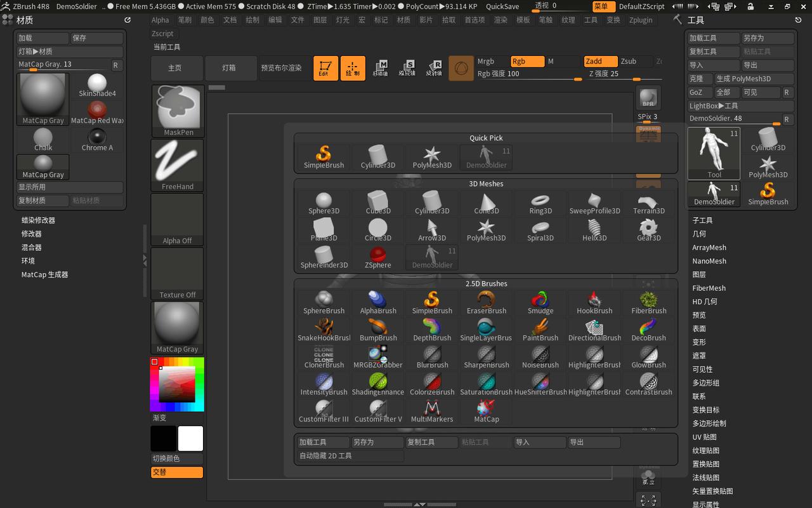Select the Plane3D mesh
812x508 pixels.
click(x=324, y=231)
